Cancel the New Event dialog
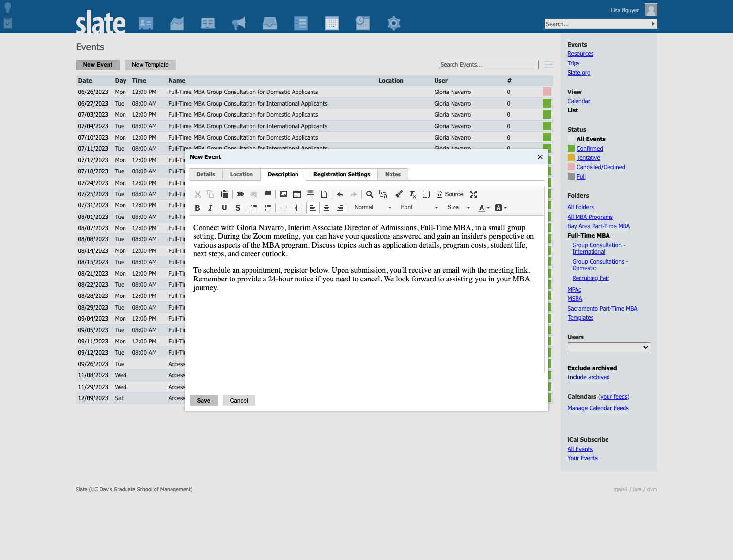 239,401
